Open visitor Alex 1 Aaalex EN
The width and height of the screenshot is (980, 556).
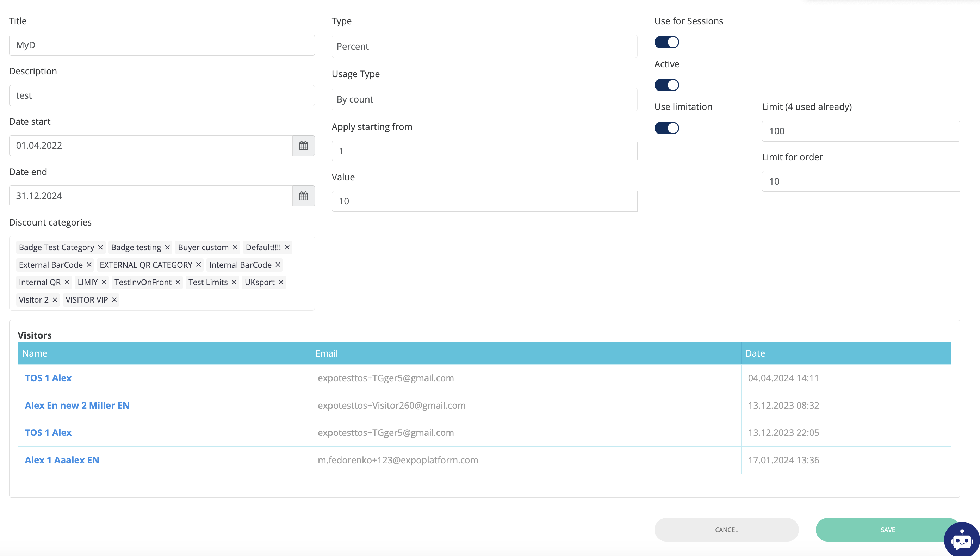pyautogui.click(x=62, y=460)
